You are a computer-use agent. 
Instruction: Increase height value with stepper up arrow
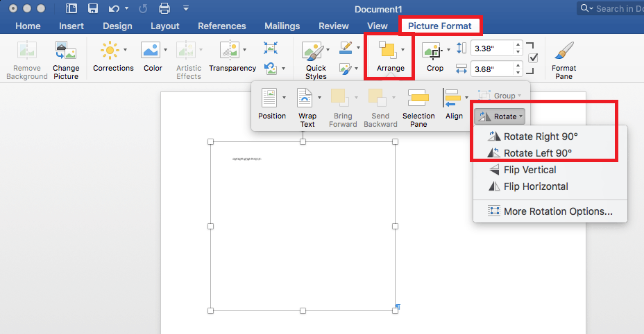(x=518, y=45)
